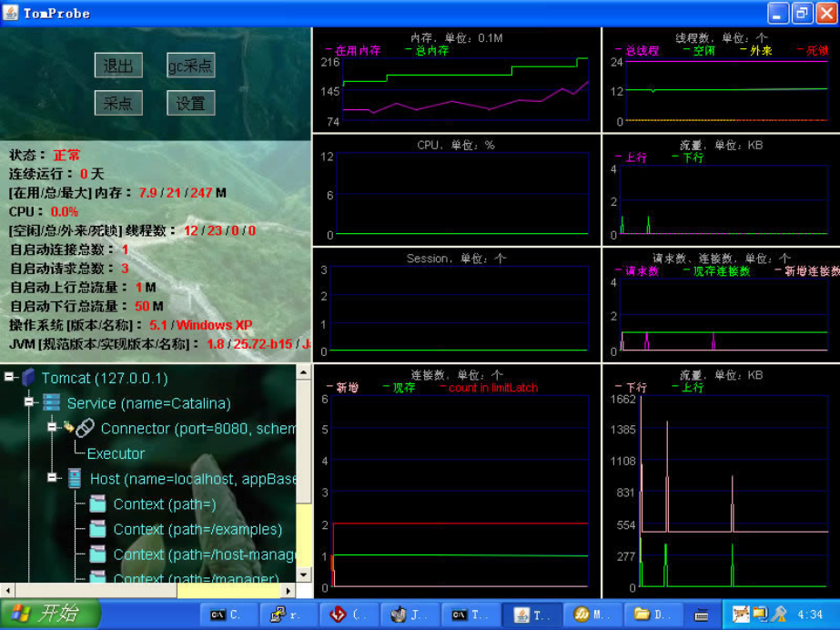Select Context (path=) tree label
The width and height of the screenshot is (840, 630).
pos(165,504)
